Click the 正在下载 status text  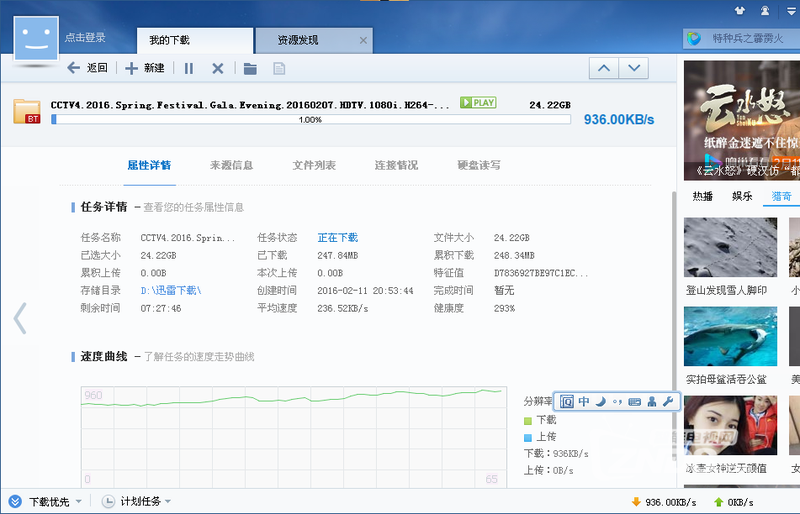[338, 238]
